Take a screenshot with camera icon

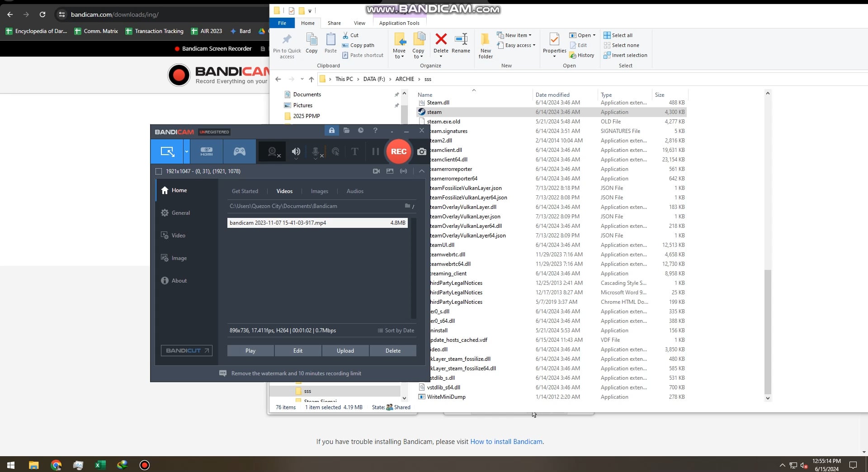[x=421, y=151]
